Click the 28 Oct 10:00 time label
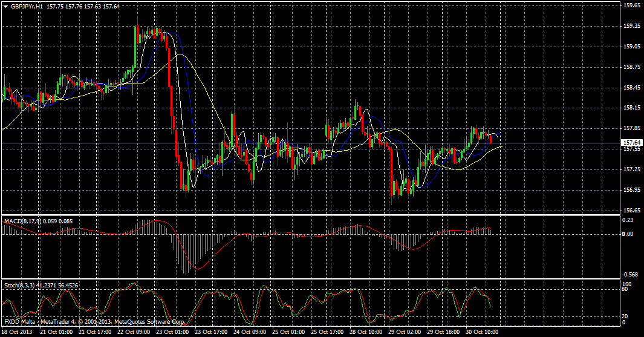The width and height of the screenshot is (644, 337). [365, 332]
